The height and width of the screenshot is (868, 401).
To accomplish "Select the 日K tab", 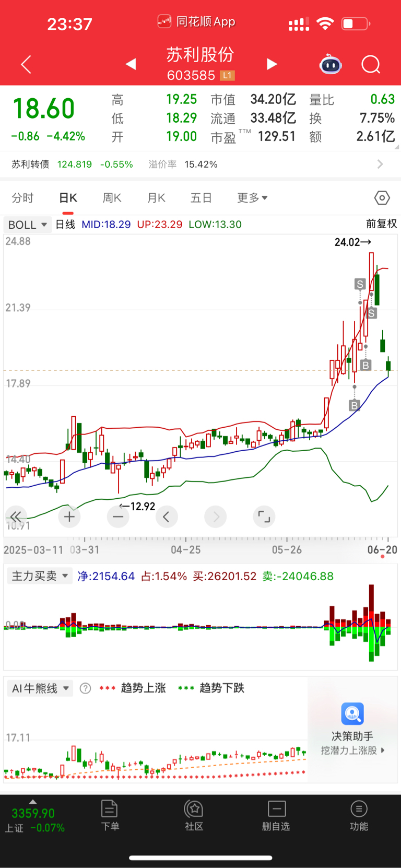I will (68, 198).
